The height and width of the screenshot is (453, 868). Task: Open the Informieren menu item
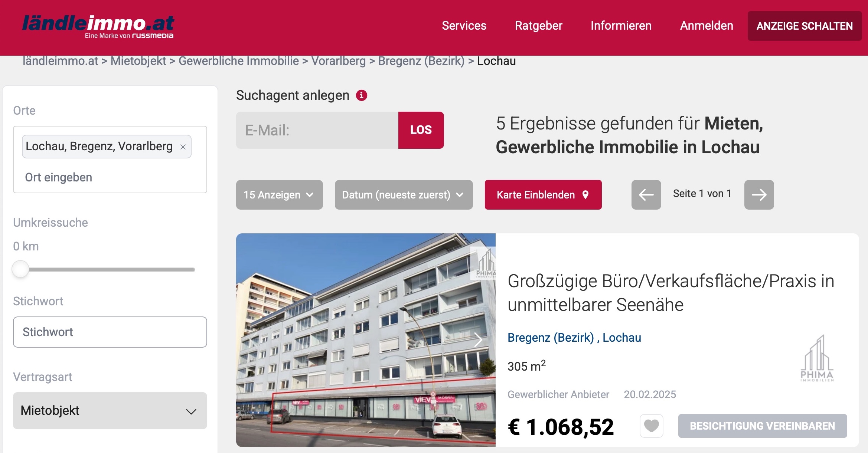[621, 26]
